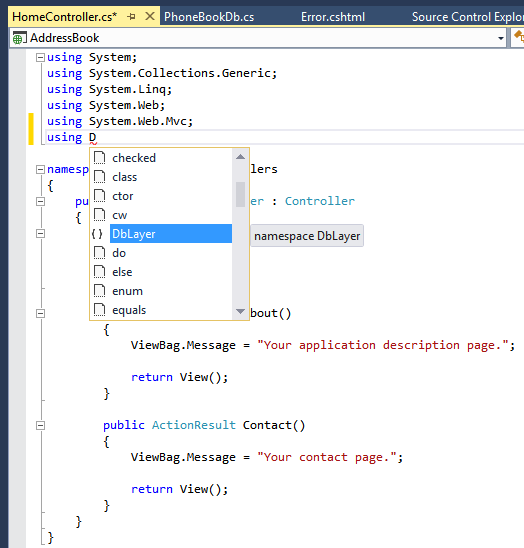Click the snippet icon beside 'cw'
Screen dimensions: 524x548
click(x=99, y=215)
